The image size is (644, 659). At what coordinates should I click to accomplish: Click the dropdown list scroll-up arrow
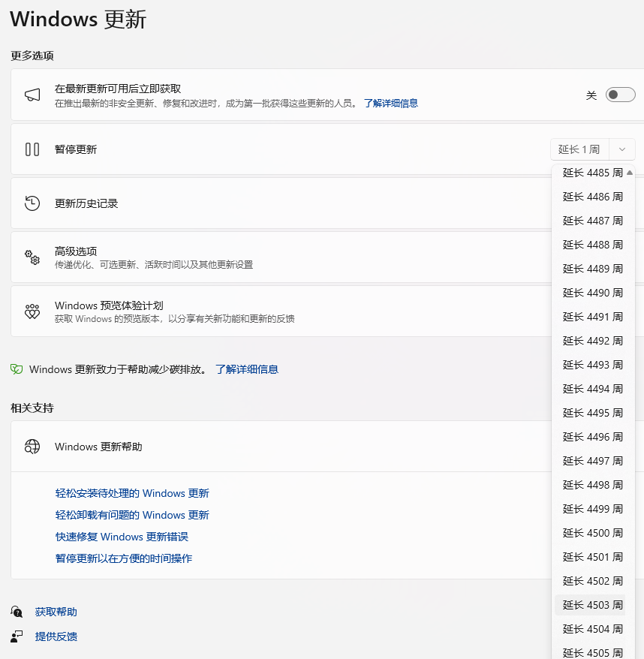click(630, 173)
